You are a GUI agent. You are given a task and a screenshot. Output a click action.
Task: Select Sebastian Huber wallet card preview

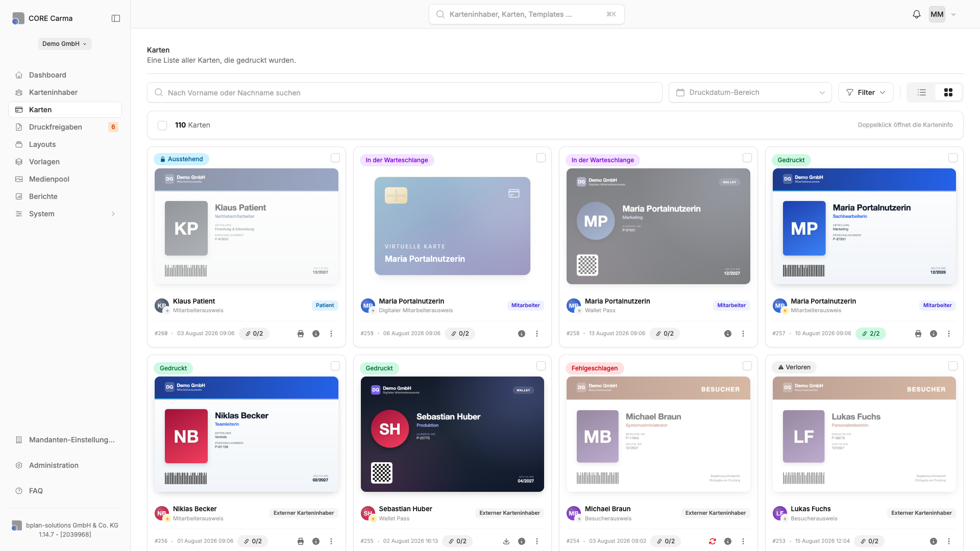(x=452, y=434)
